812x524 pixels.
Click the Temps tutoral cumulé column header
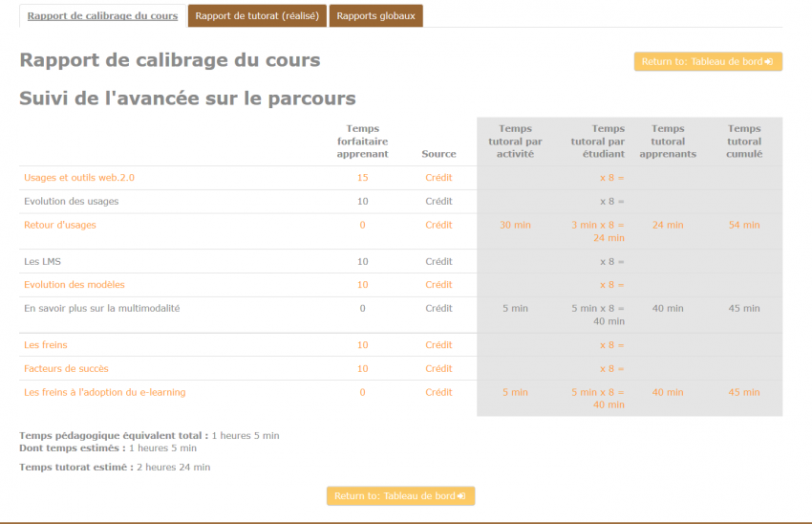pyautogui.click(x=744, y=141)
